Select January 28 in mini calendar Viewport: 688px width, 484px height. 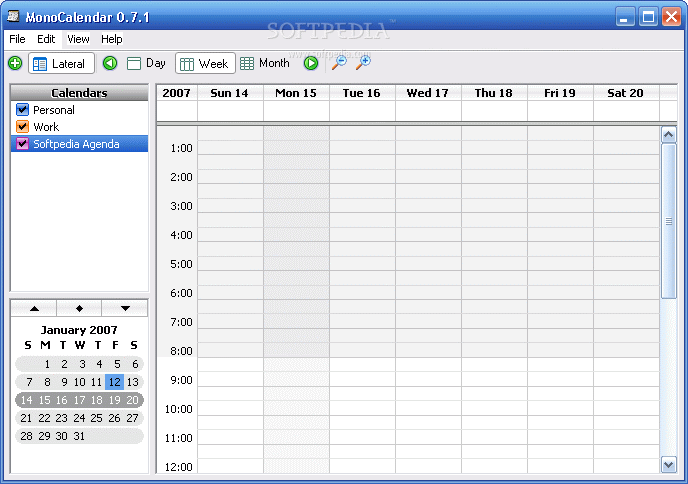pyautogui.click(x=26, y=436)
